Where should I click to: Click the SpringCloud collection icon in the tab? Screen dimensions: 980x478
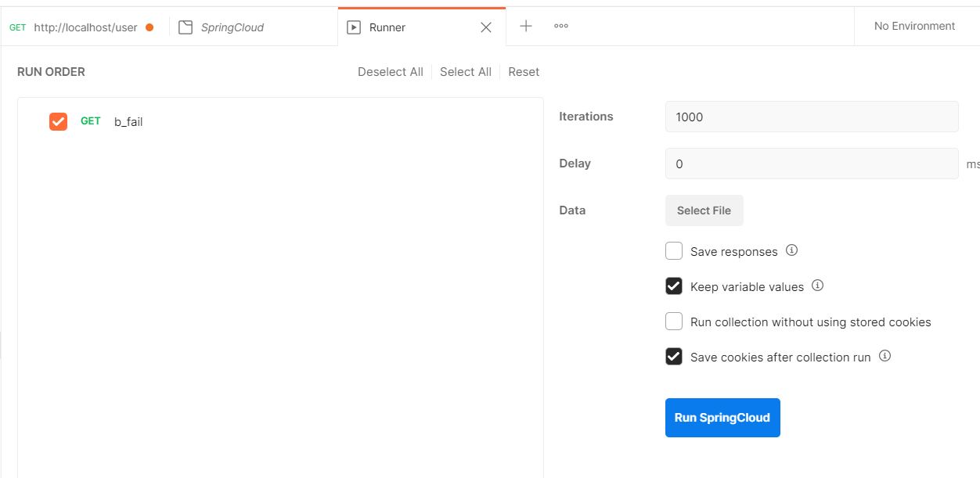pyautogui.click(x=186, y=27)
